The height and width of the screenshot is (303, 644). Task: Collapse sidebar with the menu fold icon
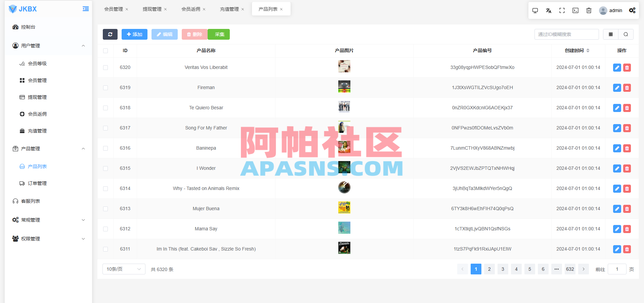click(86, 9)
